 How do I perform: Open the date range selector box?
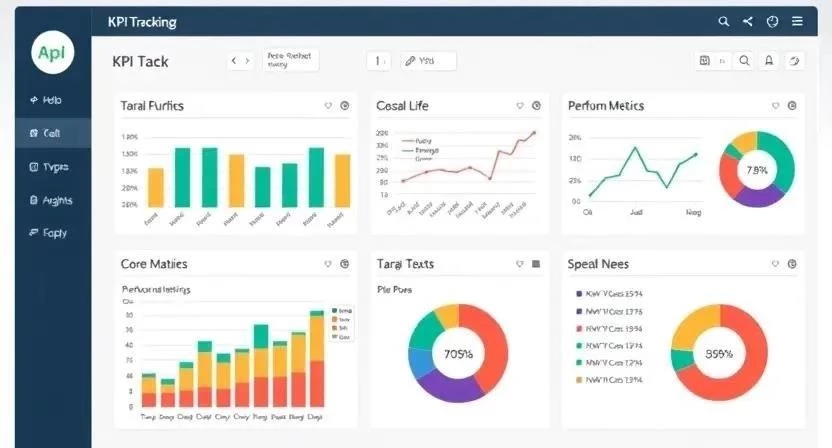click(x=290, y=61)
